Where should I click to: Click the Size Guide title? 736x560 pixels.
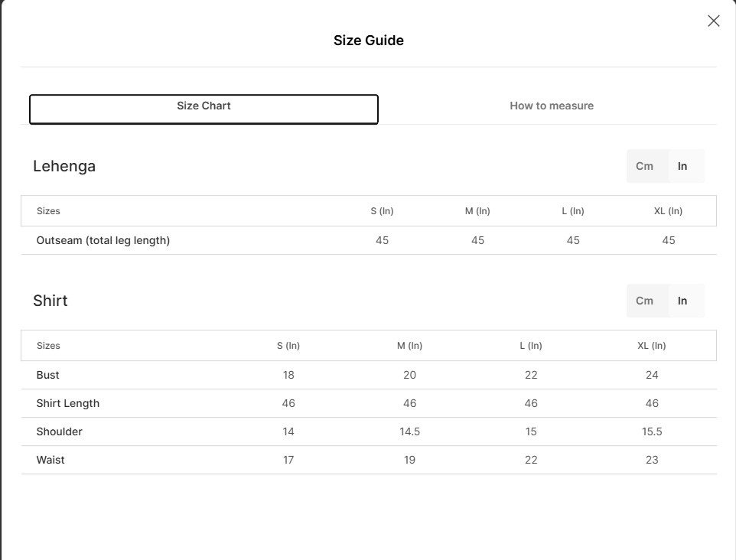point(368,41)
